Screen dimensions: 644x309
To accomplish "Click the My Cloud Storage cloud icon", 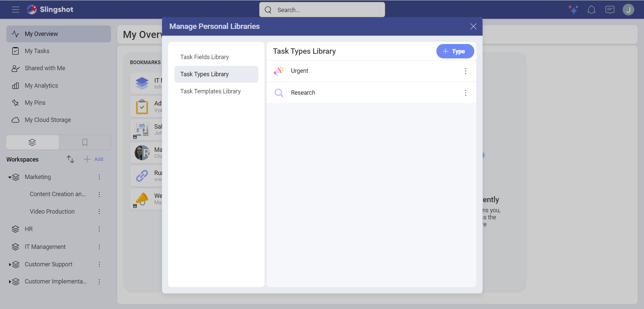I will point(15,120).
